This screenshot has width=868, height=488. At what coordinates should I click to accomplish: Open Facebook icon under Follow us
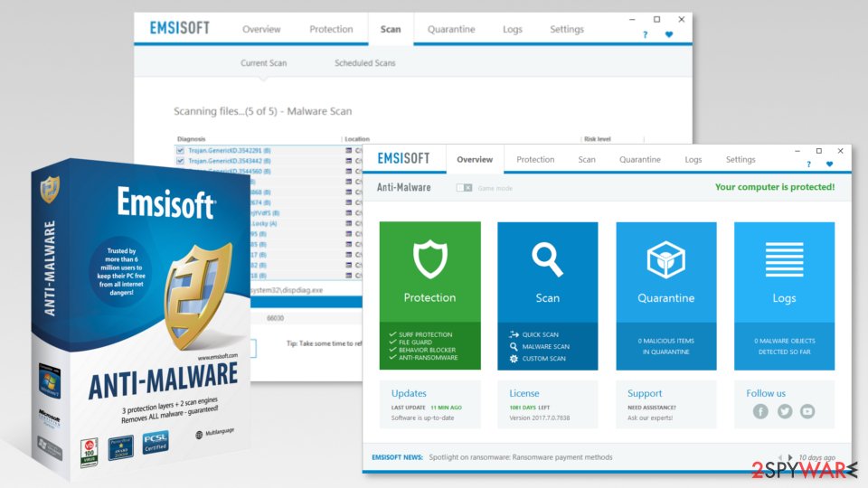pyautogui.click(x=760, y=411)
